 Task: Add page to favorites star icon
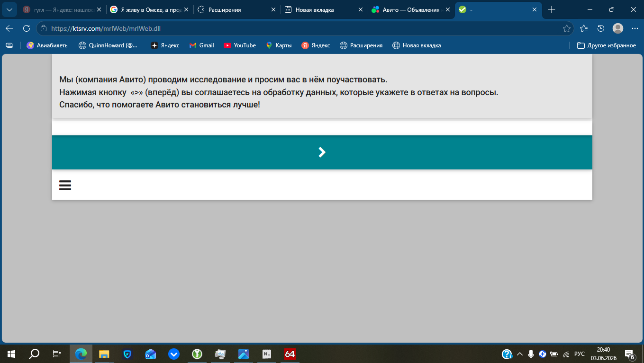coord(566,28)
